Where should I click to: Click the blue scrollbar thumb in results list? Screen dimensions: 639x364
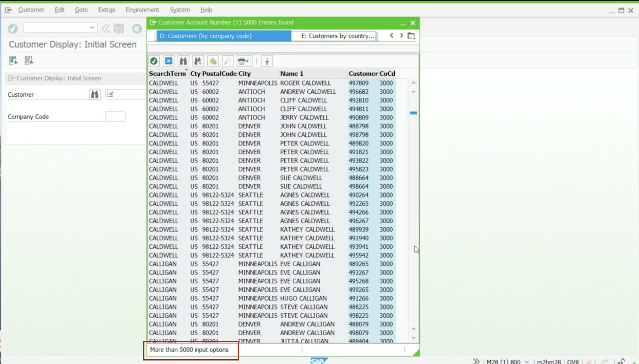tap(413, 113)
